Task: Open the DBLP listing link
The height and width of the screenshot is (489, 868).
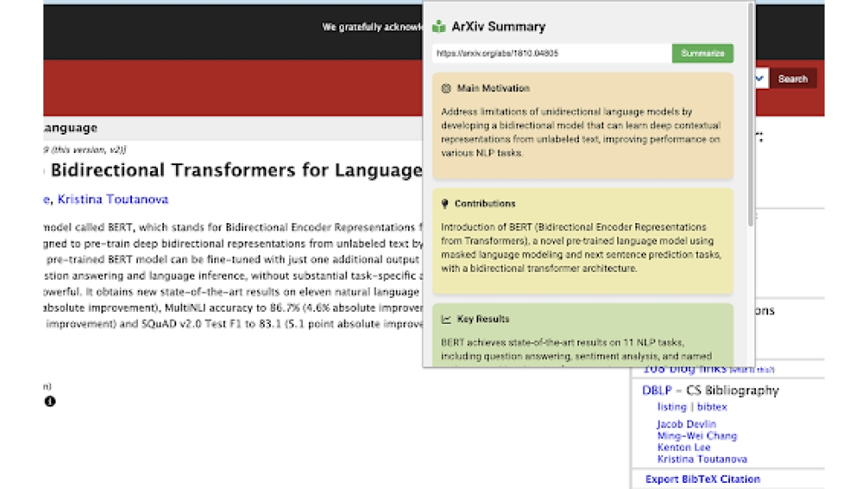Action: tap(672, 407)
